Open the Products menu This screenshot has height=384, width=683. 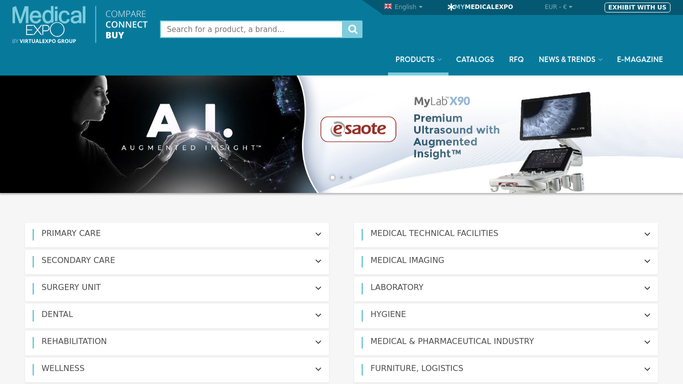418,59
